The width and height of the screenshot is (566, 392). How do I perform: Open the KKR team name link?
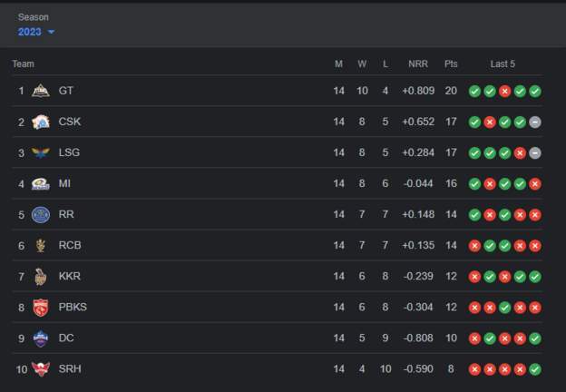(70, 276)
